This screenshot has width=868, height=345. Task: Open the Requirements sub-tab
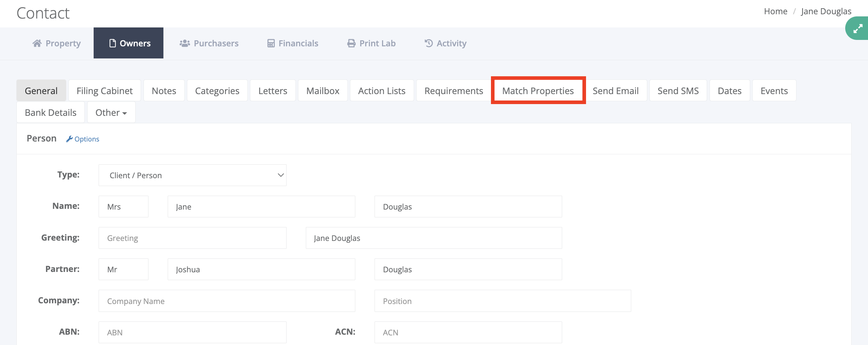point(454,91)
